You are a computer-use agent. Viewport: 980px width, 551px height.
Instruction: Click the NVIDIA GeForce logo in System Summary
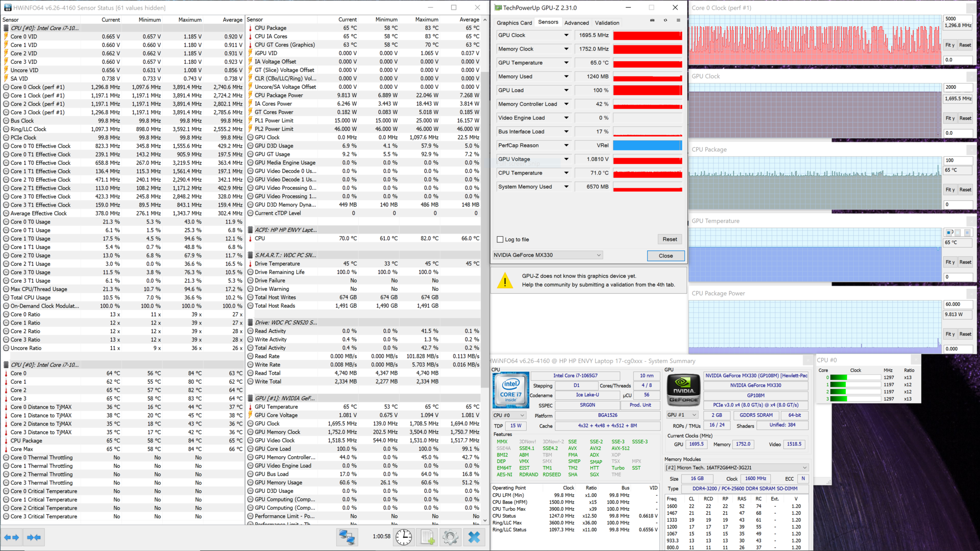683,391
